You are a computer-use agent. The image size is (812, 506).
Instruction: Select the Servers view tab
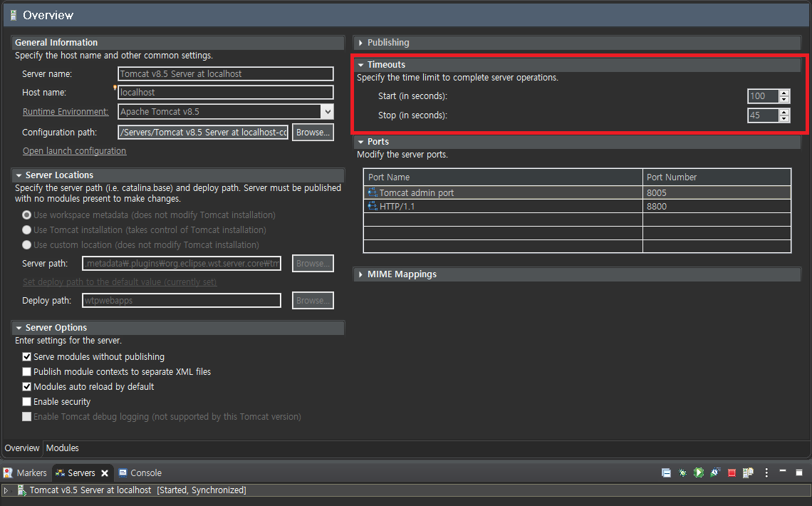(81, 473)
